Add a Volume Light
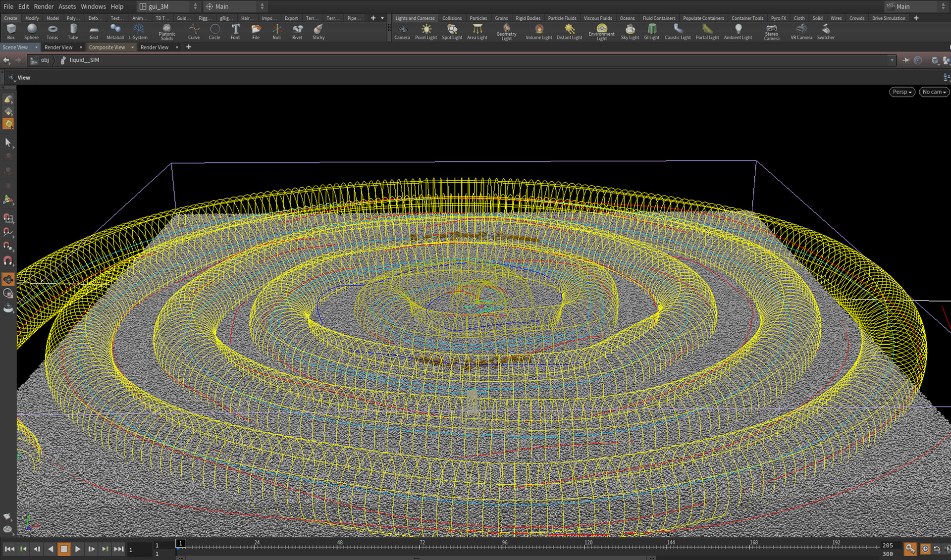Image resolution: width=951 pixels, height=560 pixels. (539, 32)
